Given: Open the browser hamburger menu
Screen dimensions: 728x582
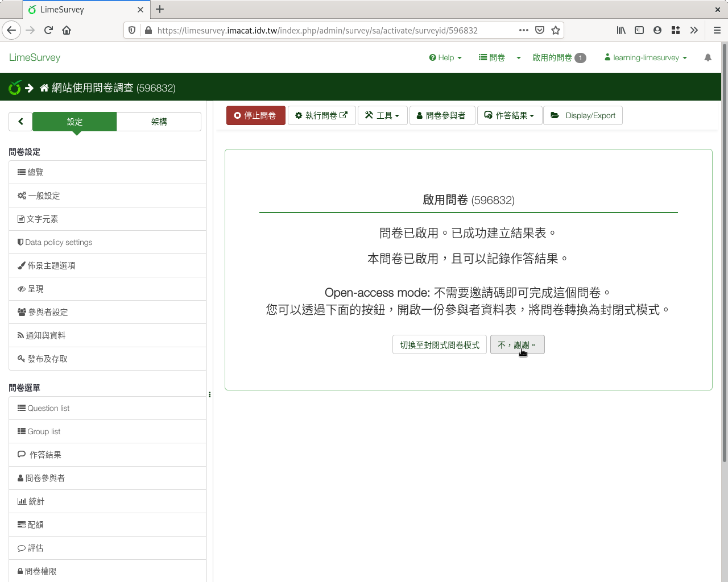Looking at the screenshot, I should click(x=717, y=30).
